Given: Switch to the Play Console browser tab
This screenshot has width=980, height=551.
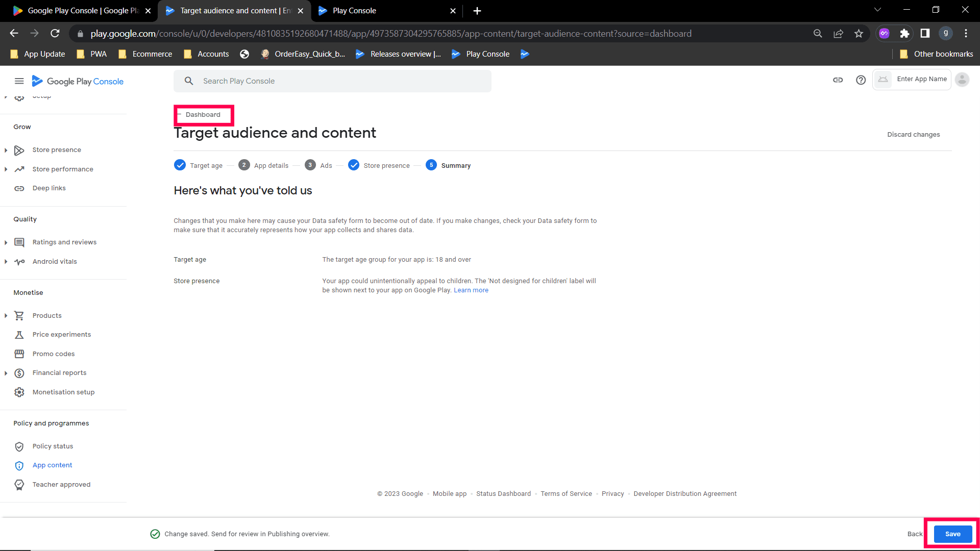Looking at the screenshot, I should [354, 11].
